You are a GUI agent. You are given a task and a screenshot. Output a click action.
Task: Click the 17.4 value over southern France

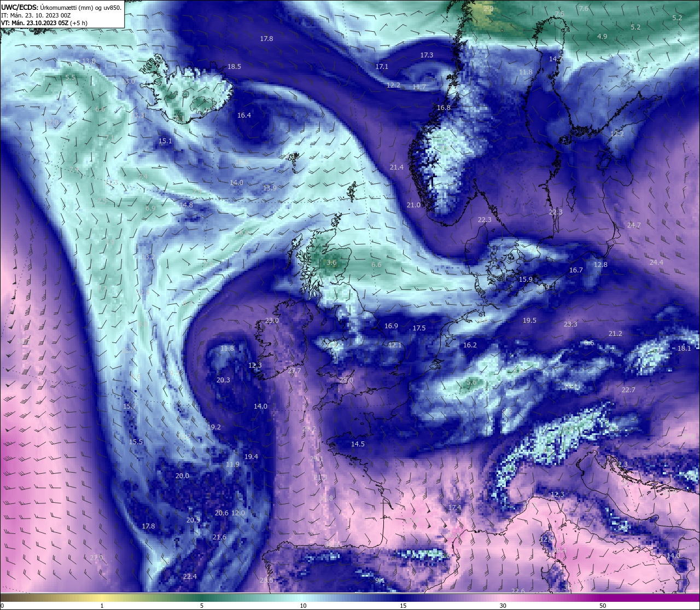pos(454,507)
